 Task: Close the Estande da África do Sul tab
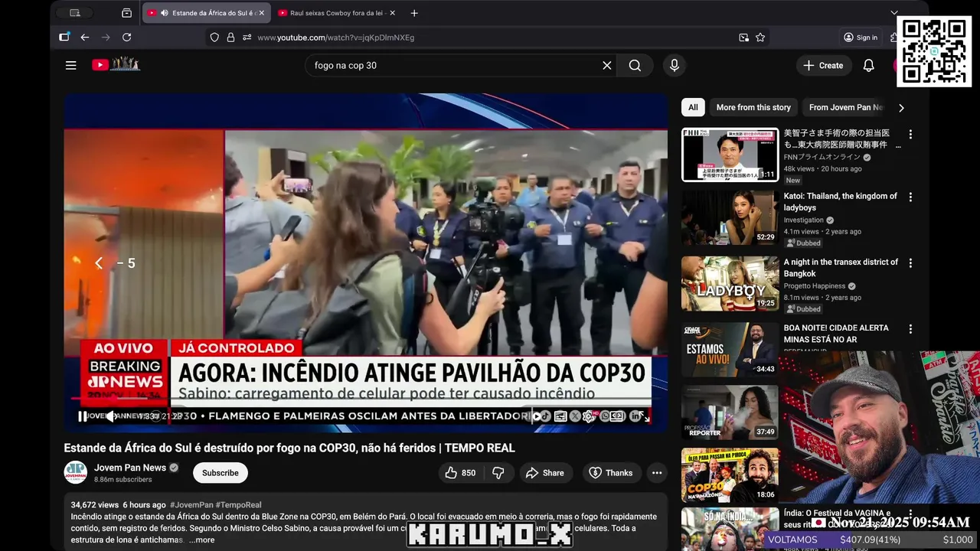261,13
